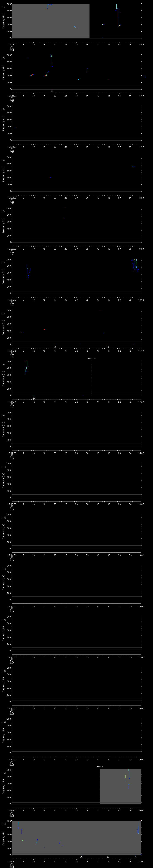Click the Frequency (Hz) axis label of panel 3
The height and width of the screenshot is (868, 153).
click(3, 123)
